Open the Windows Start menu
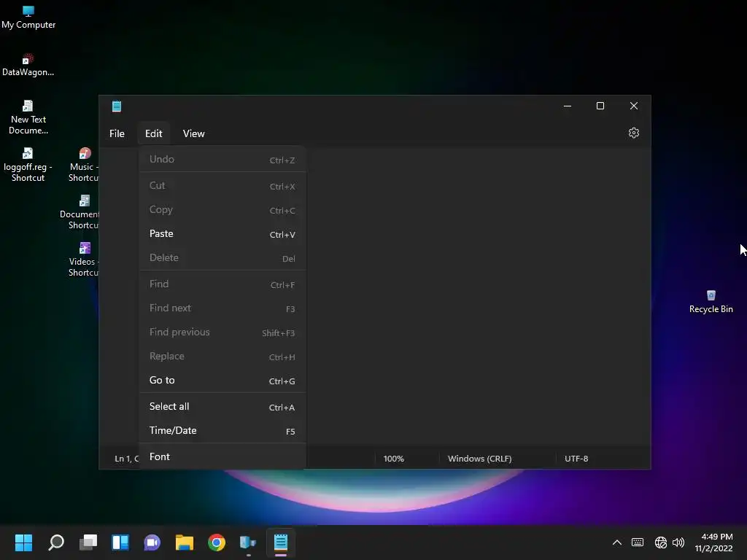 point(23,542)
